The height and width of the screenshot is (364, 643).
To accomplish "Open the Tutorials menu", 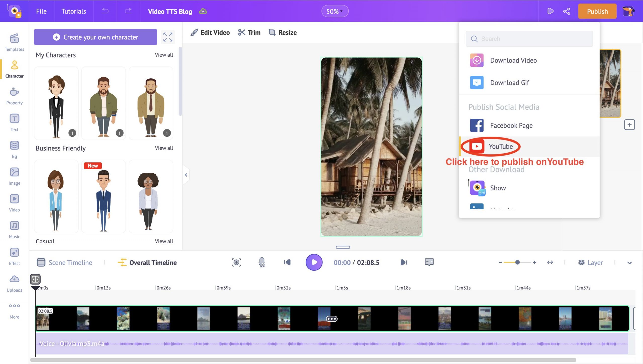I will pyautogui.click(x=74, y=11).
